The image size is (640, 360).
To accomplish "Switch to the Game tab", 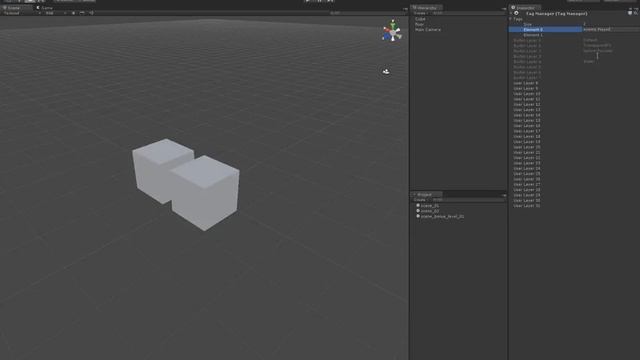I will 45,8.
